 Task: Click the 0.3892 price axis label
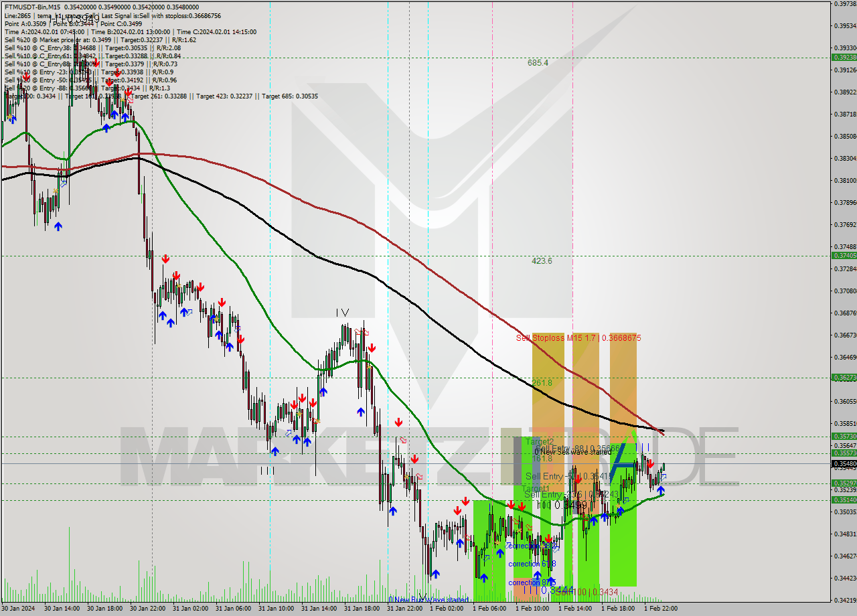(x=844, y=92)
